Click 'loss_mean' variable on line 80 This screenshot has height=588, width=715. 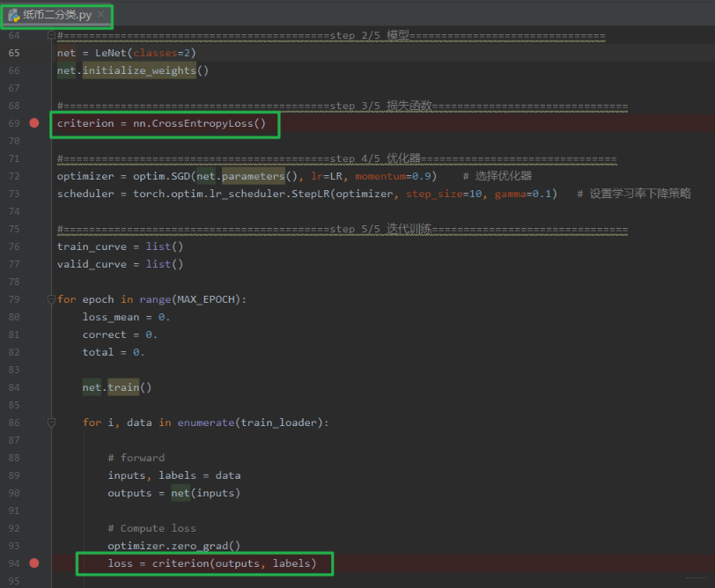click(x=111, y=317)
